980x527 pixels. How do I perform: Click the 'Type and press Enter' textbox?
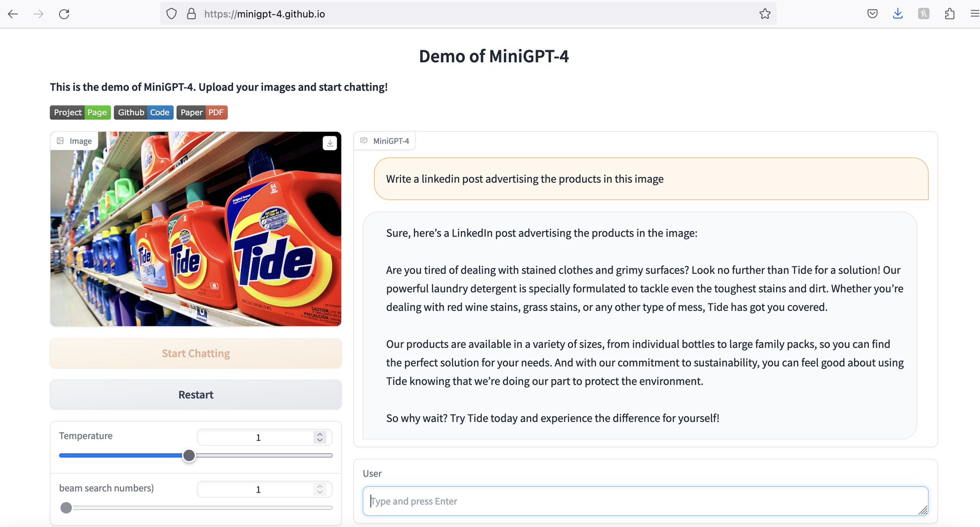tap(645, 501)
